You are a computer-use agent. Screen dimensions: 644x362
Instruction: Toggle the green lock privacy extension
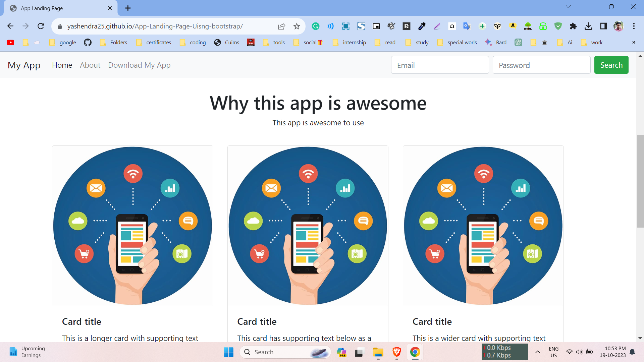point(543,26)
